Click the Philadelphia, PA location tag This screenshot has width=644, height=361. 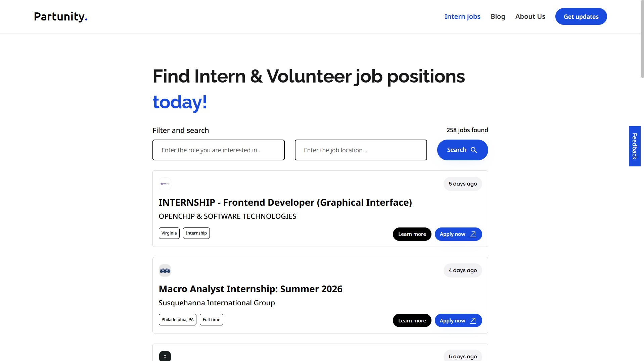pos(177,320)
